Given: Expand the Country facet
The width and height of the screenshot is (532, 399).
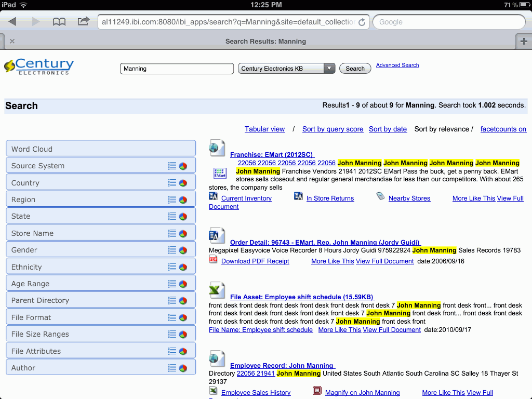Looking at the screenshot, I should pyautogui.click(x=101, y=183).
